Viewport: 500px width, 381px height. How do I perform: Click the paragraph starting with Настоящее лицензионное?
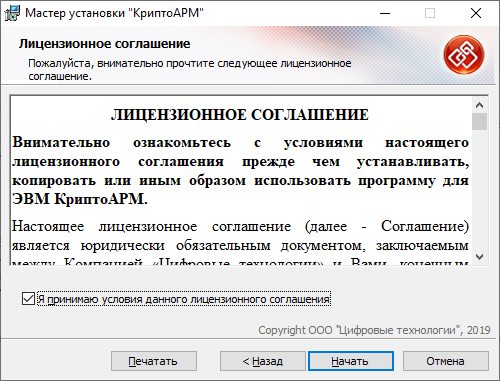tap(240, 242)
